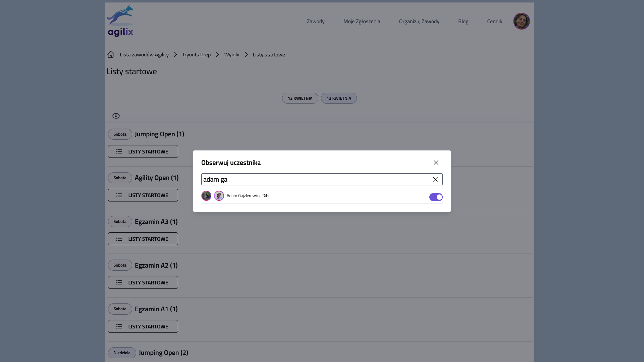
Task: Click the Jumping Open (2) heading
Action: 163,353
